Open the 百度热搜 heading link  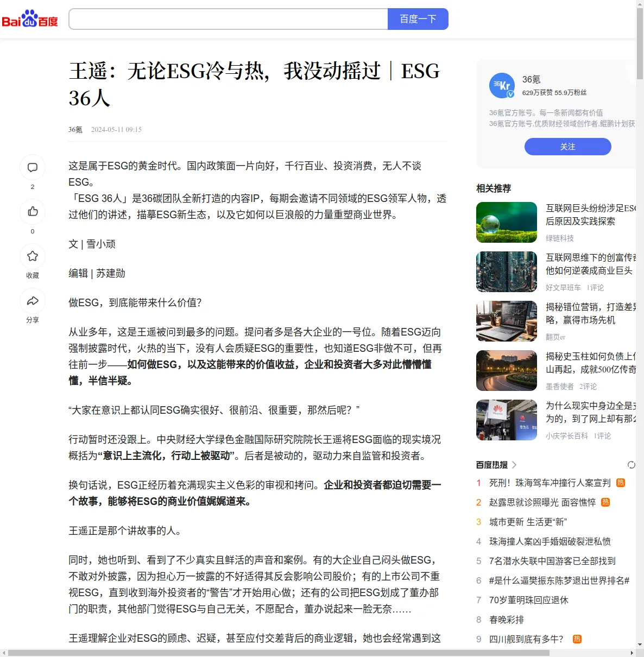point(492,465)
